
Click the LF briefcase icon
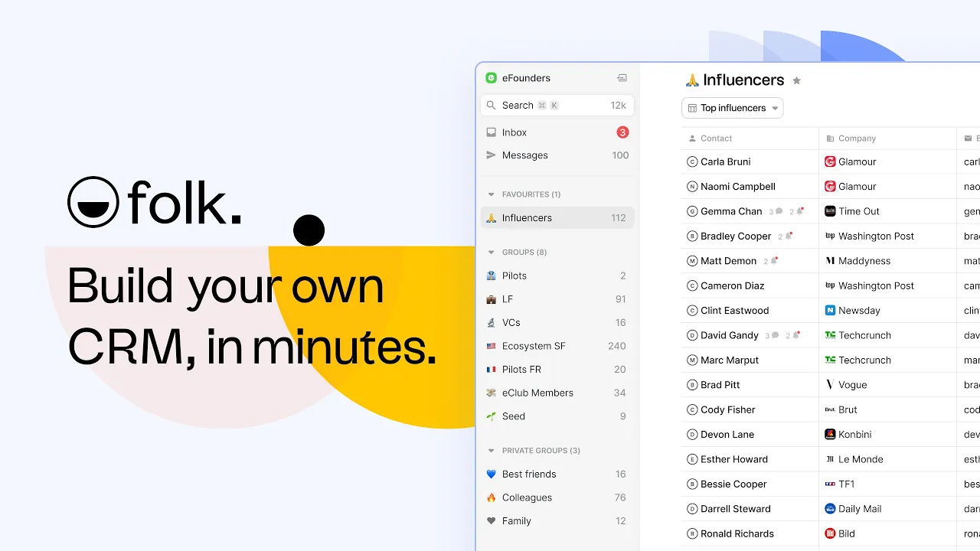pos(492,299)
